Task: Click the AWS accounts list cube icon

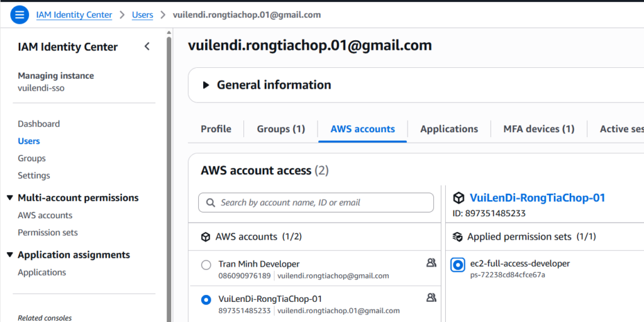Action: [x=206, y=237]
